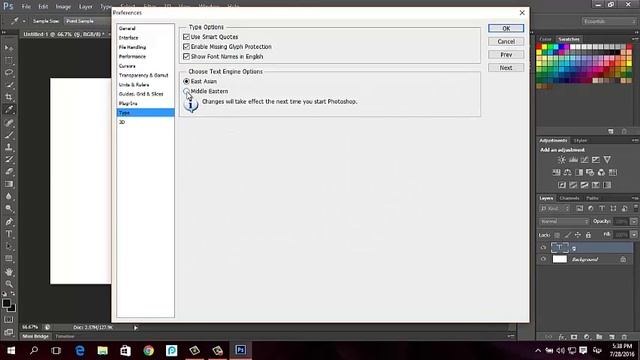Open the Fill slider dropdown arrow
The width and height of the screenshot is (640, 360).
[634, 235]
